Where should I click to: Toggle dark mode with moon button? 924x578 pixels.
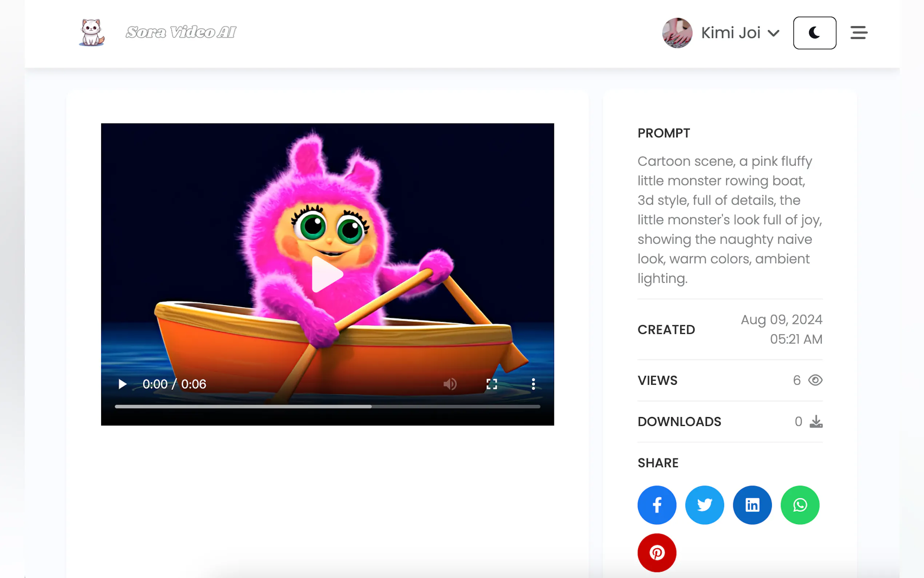point(815,33)
